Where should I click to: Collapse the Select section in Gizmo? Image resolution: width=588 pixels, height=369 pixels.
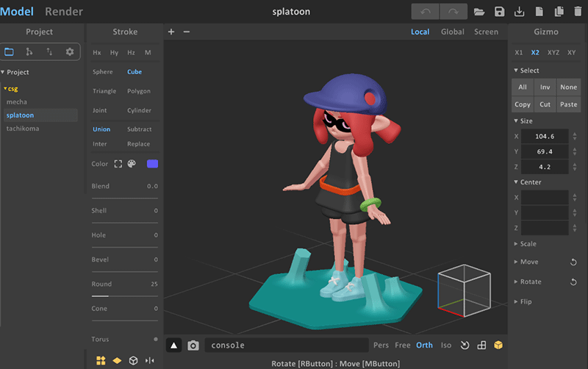(526, 71)
